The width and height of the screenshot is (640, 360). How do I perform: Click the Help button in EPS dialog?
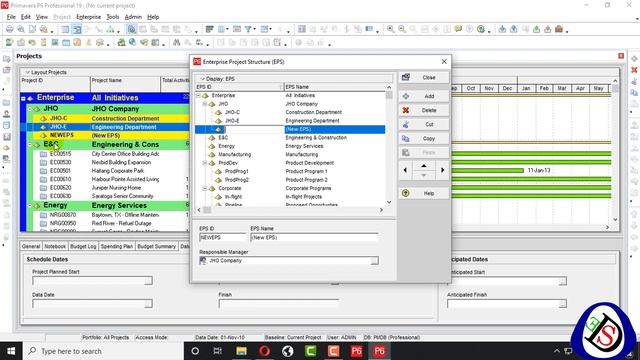pyautogui.click(x=424, y=193)
